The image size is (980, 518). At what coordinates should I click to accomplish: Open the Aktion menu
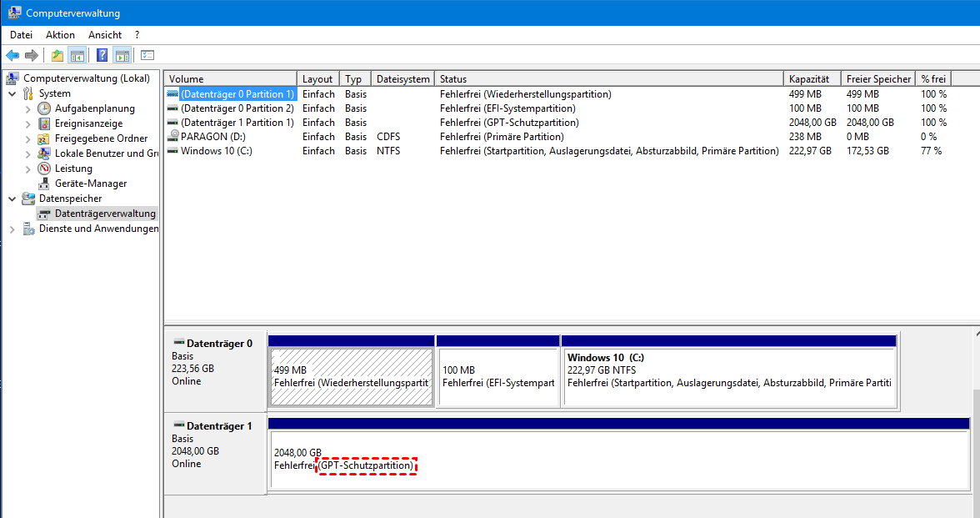pos(60,35)
